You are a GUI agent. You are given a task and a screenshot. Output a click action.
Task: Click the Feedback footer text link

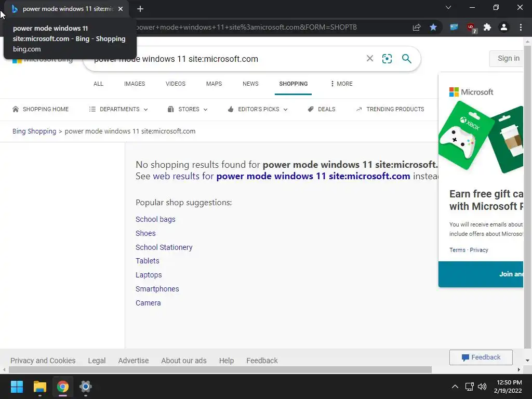(x=262, y=361)
